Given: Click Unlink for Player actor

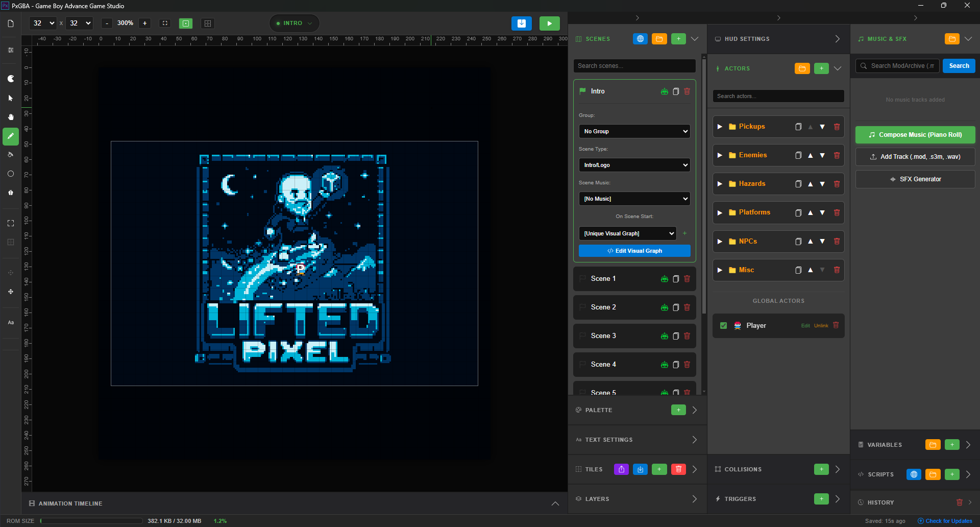Looking at the screenshot, I should (x=821, y=326).
